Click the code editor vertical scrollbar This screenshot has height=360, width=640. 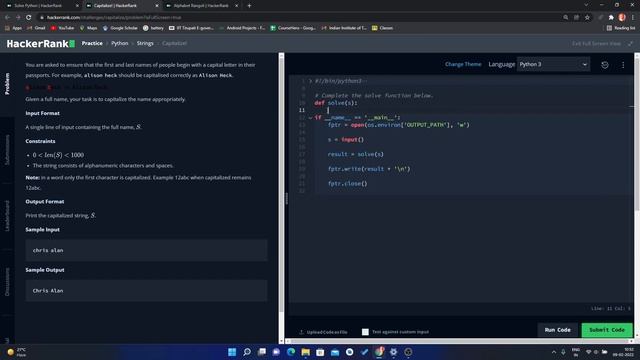pos(637,135)
